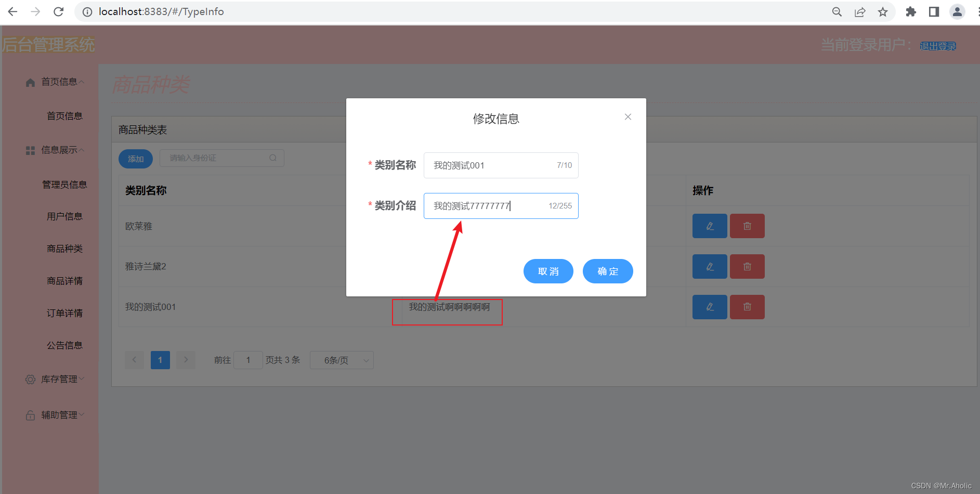
Task: Click the browser refresh icon
Action: pos(58,11)
